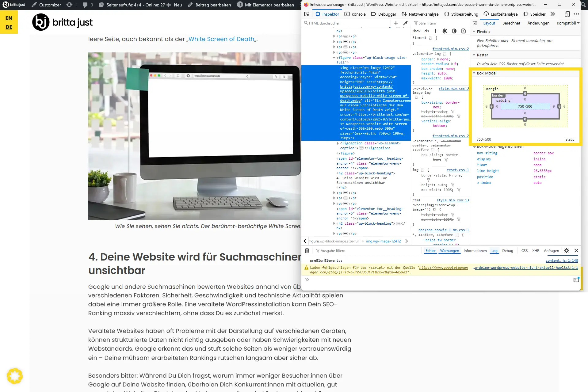Toggle Log console filter
Image resolution: width=588 pixels, height=392 pixels.
pos(494,251)
